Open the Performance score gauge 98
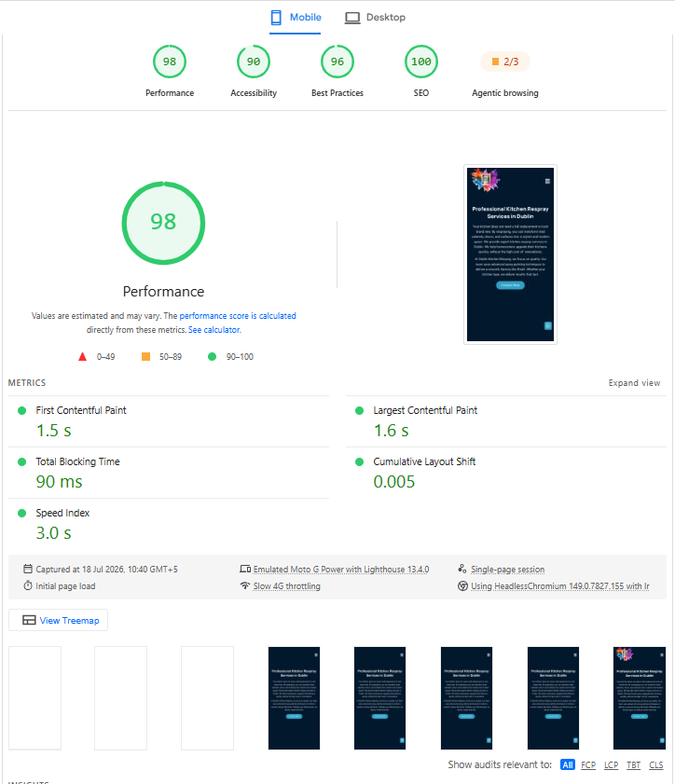 coord(170,62)
